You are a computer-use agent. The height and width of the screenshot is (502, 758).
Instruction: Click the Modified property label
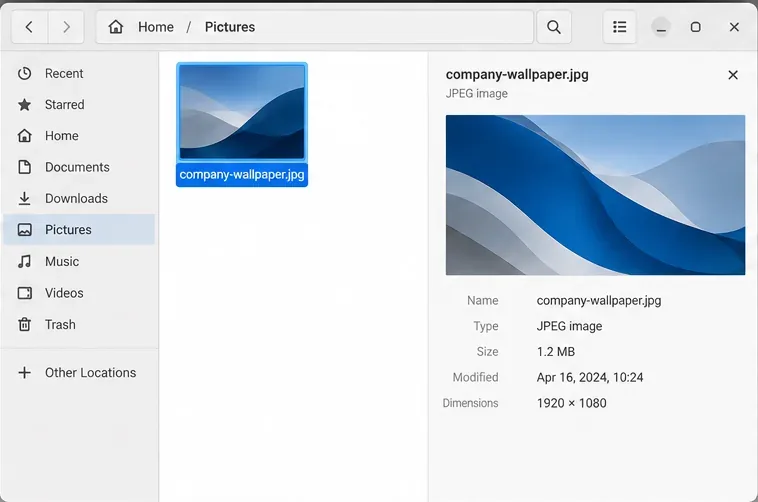click(475, 377)
